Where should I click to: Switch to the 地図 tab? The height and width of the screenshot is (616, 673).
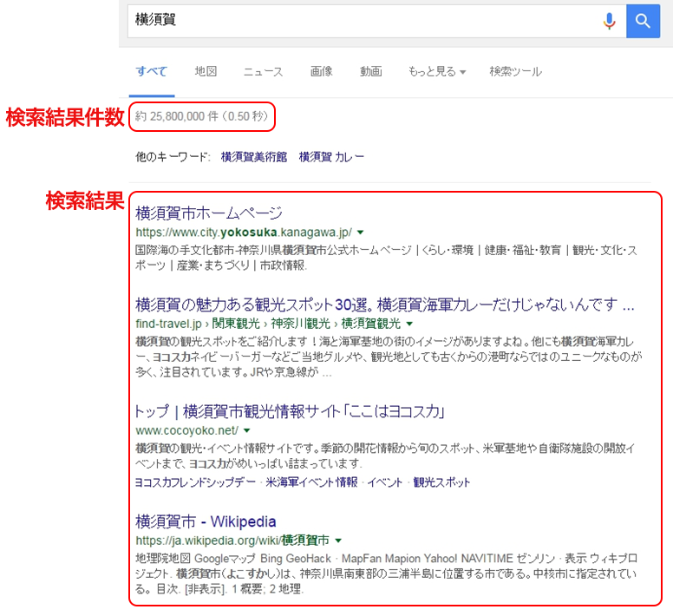tap(206, 71)
